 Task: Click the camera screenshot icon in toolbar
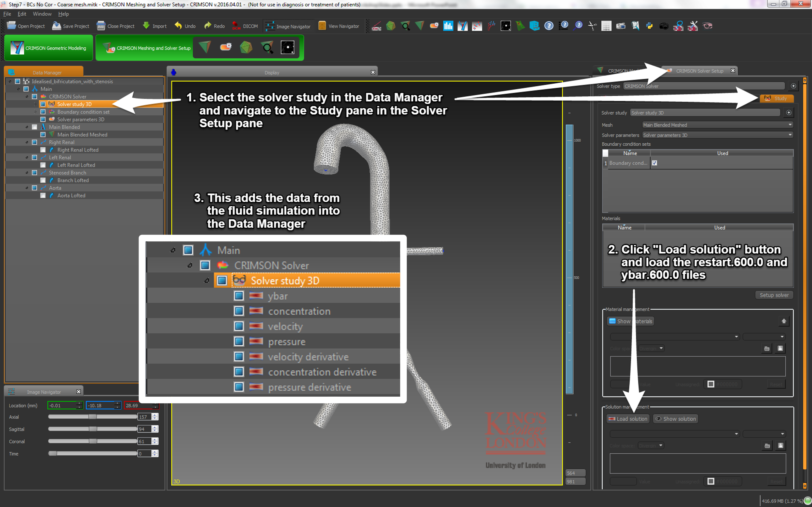[x=664, y=26]
